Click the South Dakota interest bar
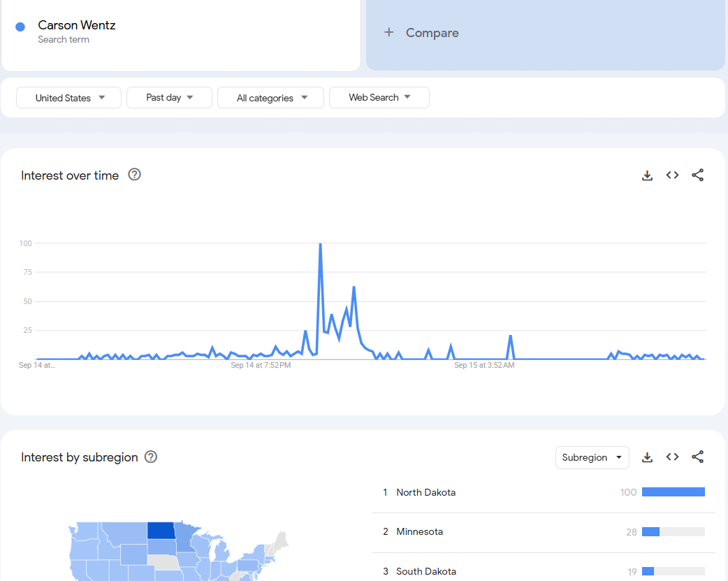This screenshot has width=728, height=581. tap(674, 571)
